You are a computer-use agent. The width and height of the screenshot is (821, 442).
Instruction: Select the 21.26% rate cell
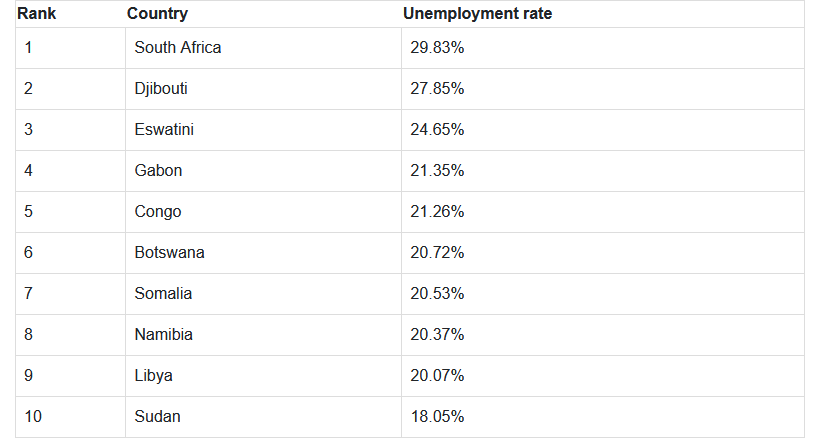click(x=437, y=212)
